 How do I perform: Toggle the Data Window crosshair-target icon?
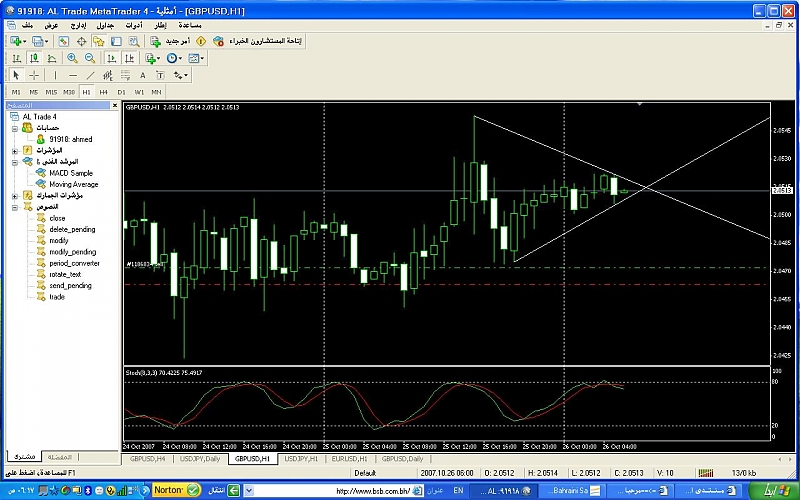coord(81,41)
